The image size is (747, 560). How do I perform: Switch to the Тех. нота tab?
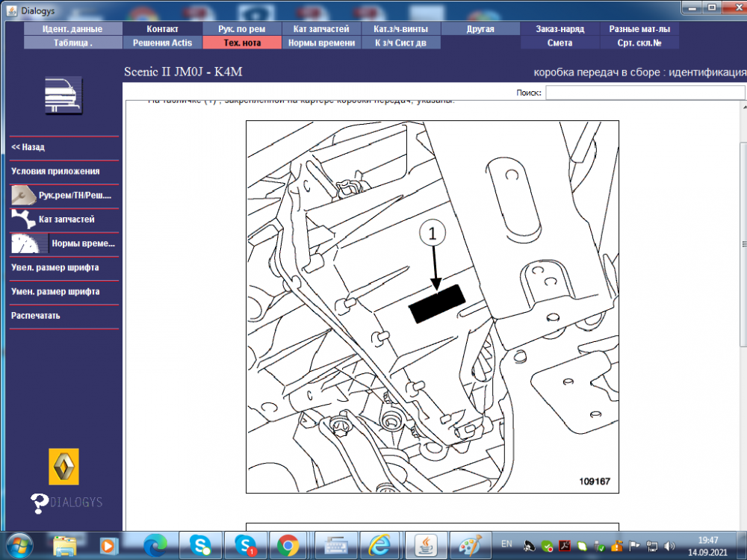coord(242,43)
